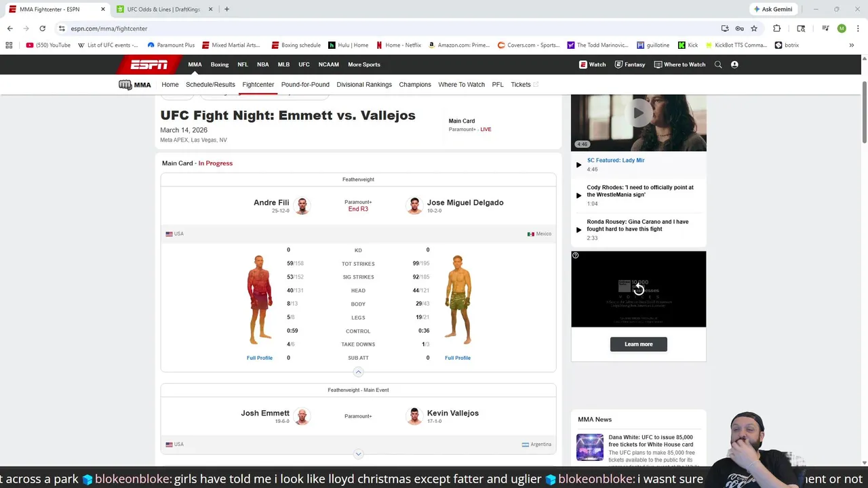Open the YouTube bookmark
Screen dimensions: 868x488
[x=48, y=45]
